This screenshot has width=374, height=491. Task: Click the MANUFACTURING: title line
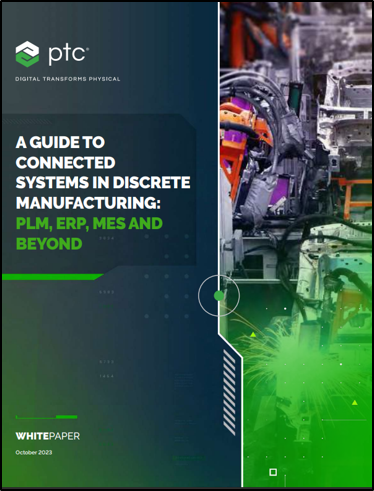(88, 203)
